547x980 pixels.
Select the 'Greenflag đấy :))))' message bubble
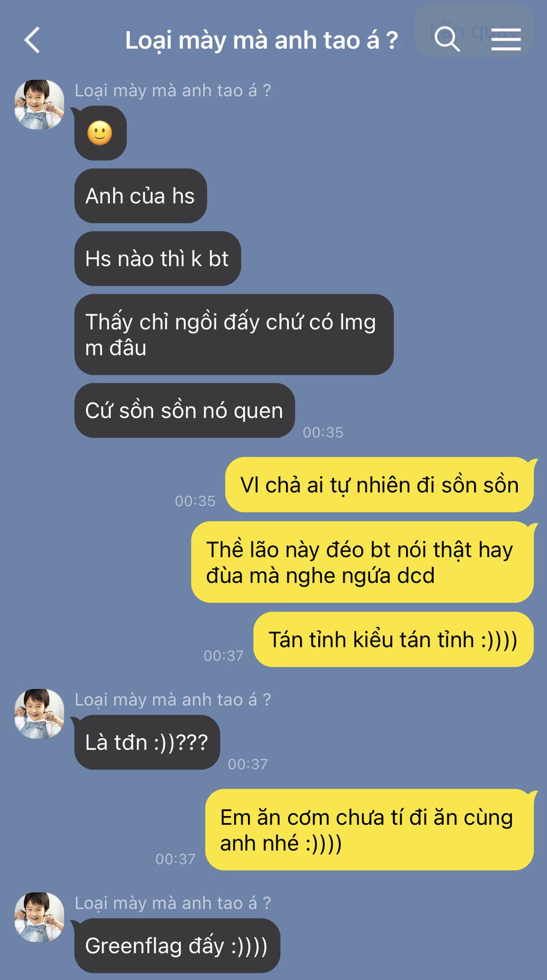pos(177,946)
